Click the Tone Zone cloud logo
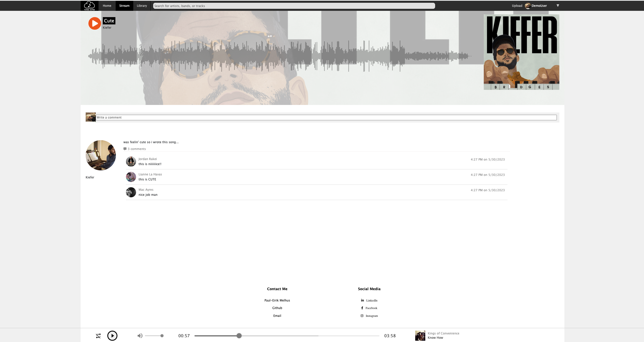 [x=89, y=6]
